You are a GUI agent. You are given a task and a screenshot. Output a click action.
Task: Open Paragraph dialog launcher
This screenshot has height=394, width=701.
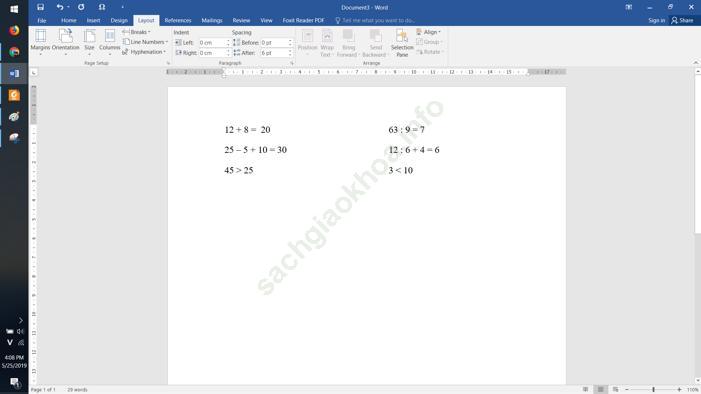click(292, 64)
